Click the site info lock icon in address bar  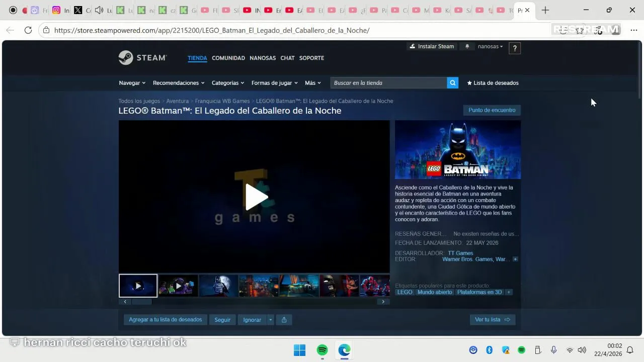(46, 30)
